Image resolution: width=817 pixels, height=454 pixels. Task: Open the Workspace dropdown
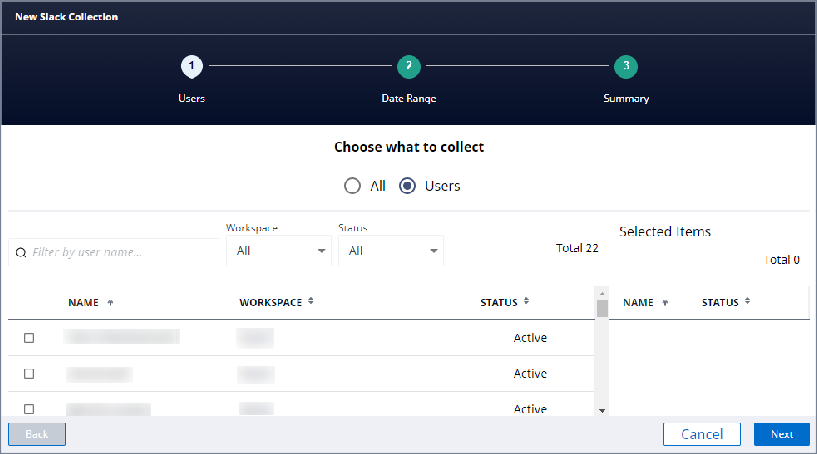(x=279, y=251)
